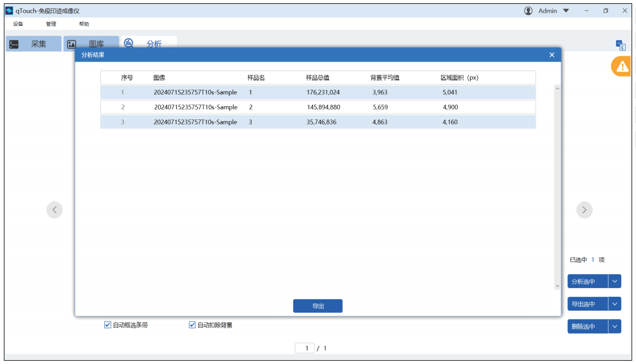Go to next image with right arrow
Viewport: 636px width, 364px height.
tap(584, 210)
